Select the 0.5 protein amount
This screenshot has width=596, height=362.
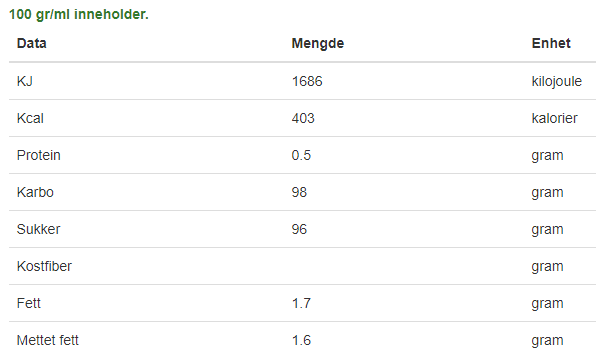pyautogui.click(x=301, y=155)
